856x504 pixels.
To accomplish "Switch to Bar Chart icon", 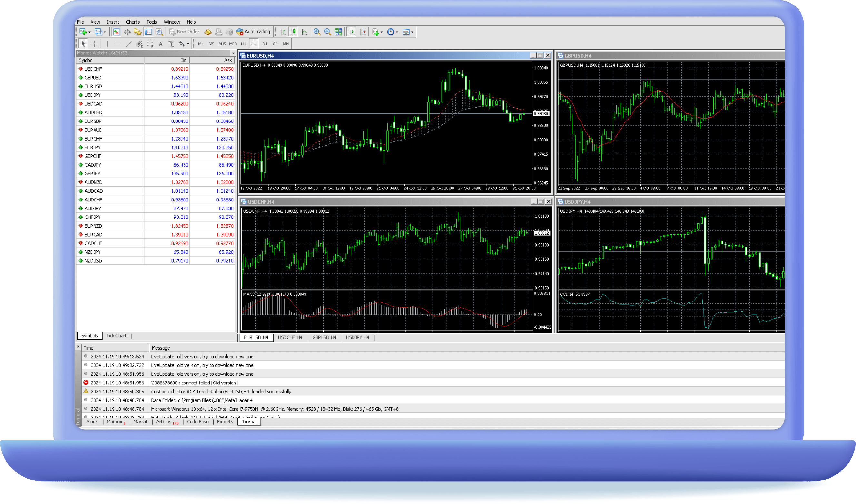I will click(x=283, y=32).
